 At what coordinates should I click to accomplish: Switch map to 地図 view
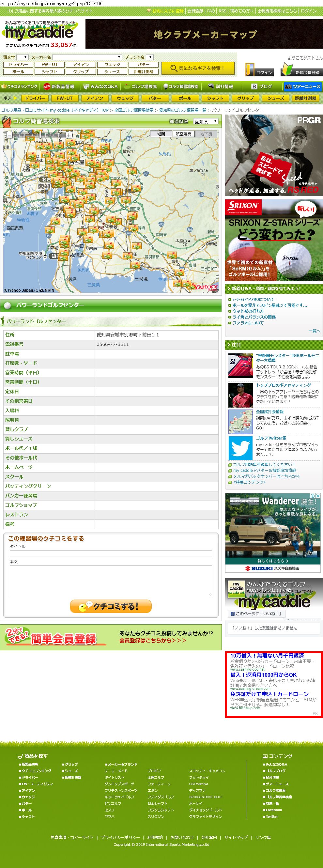tap(161, 134)
